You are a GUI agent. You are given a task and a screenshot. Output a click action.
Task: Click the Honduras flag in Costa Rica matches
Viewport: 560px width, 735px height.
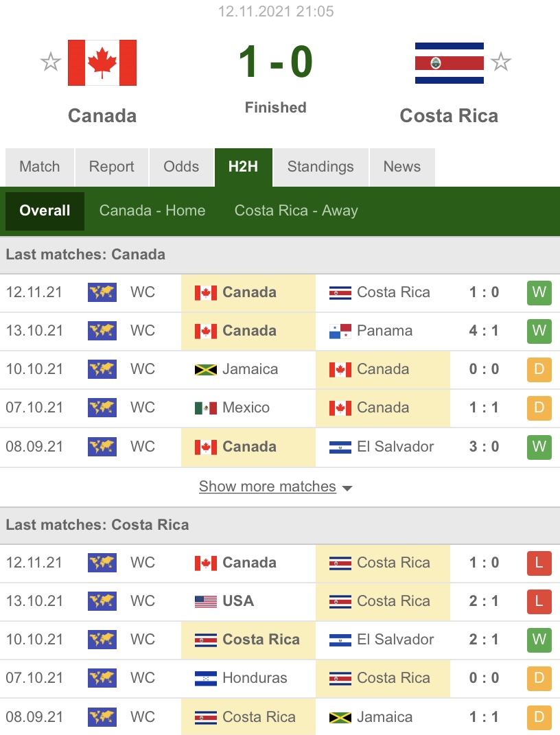(x=206, y=678)
